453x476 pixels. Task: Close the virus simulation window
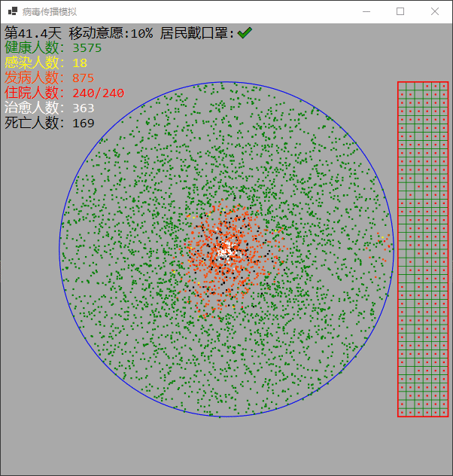click(435, 12)
